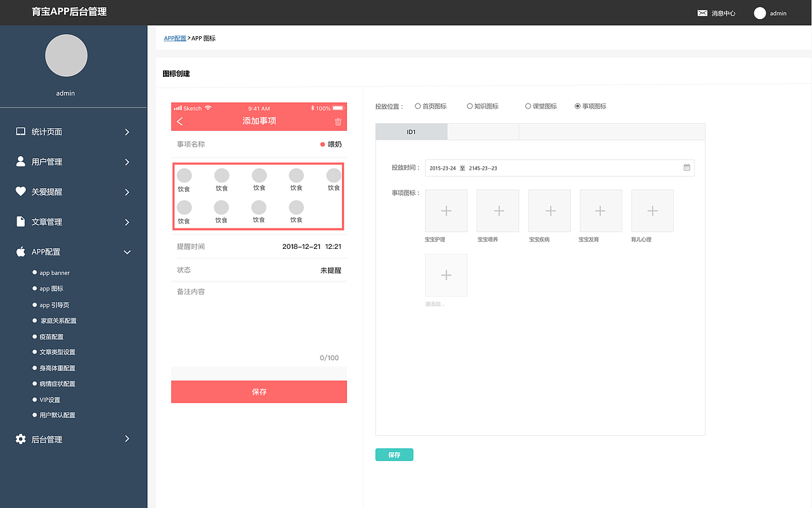Click the 统计页面 monitor icon in sidebar
812x508 pixels.
tap(20, 131)
